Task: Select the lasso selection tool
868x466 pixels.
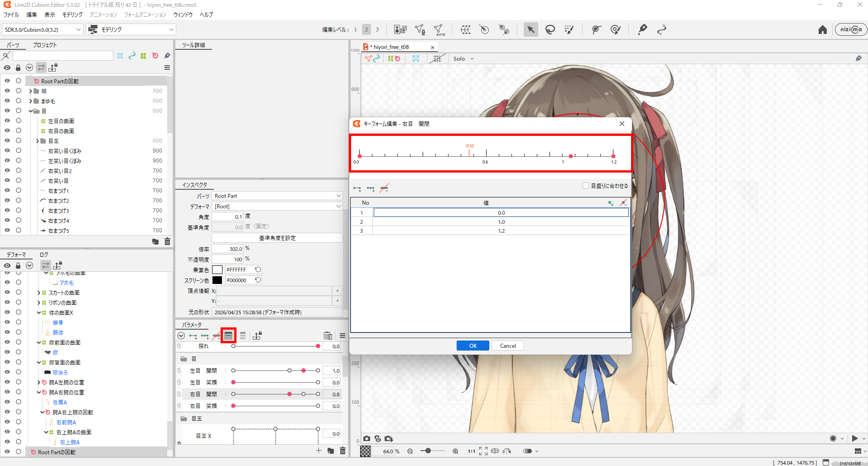Action: coord(550,30)
